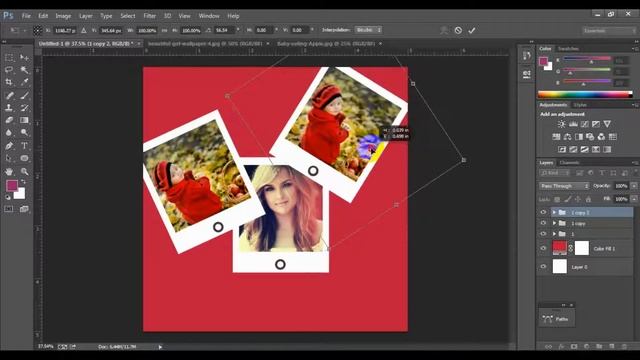Select the Magic Wand tool
Screen dimensions: 640x360
click(24, 70)
